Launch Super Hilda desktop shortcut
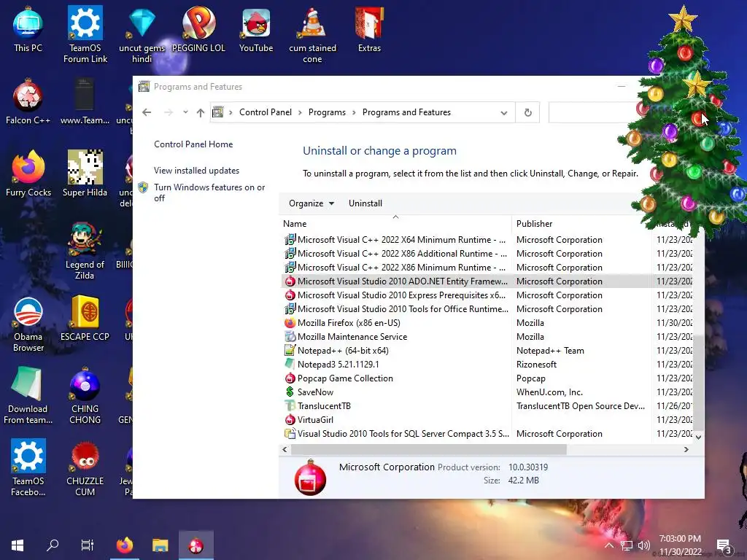Viewport: 747px width, 560px height. 85,174
